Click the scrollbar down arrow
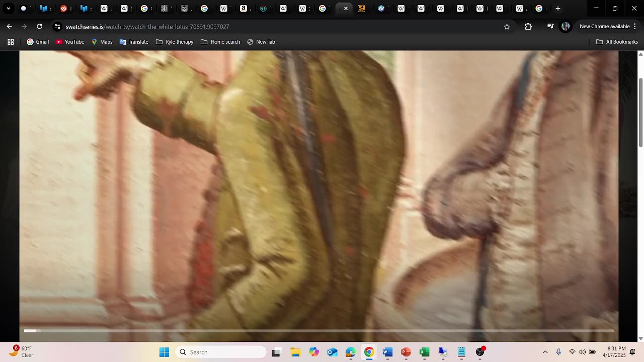 coord(640,338)
